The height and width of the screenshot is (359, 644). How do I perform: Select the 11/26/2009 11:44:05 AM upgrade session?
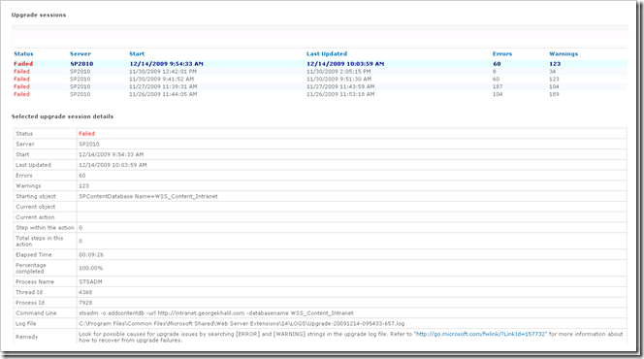click(x=320, y=94)
